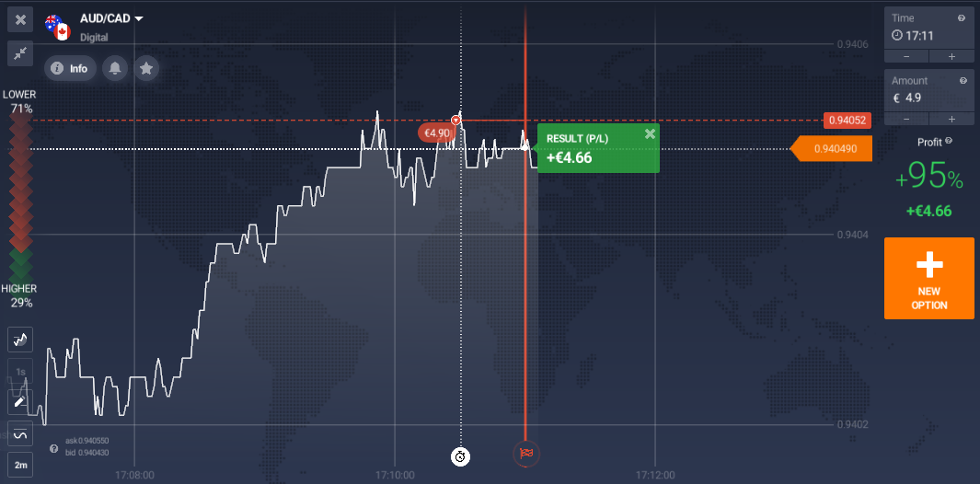
Task: Close the AUD/CAD chart with X
Action: point(20,19)
